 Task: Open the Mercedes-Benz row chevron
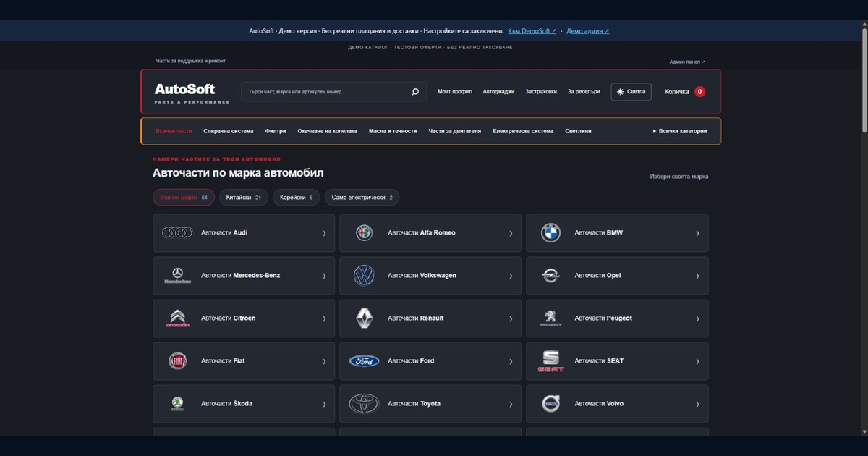point(324,276)
